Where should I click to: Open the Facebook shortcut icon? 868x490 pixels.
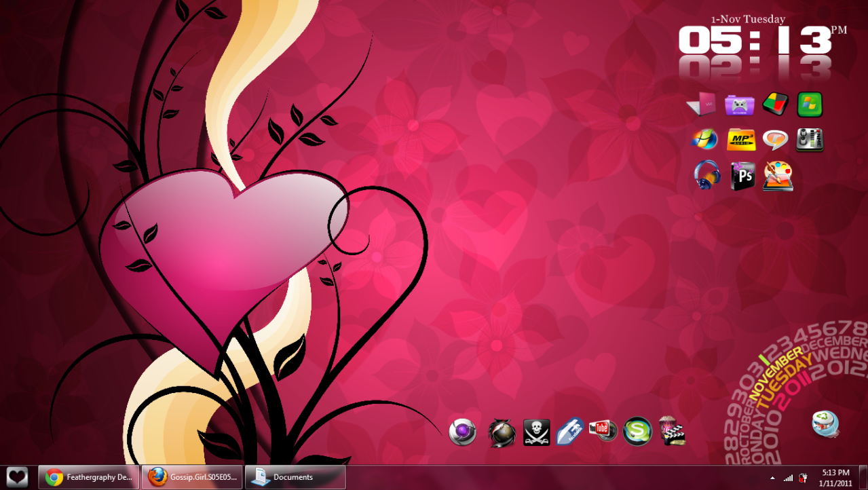coord(570,432)
